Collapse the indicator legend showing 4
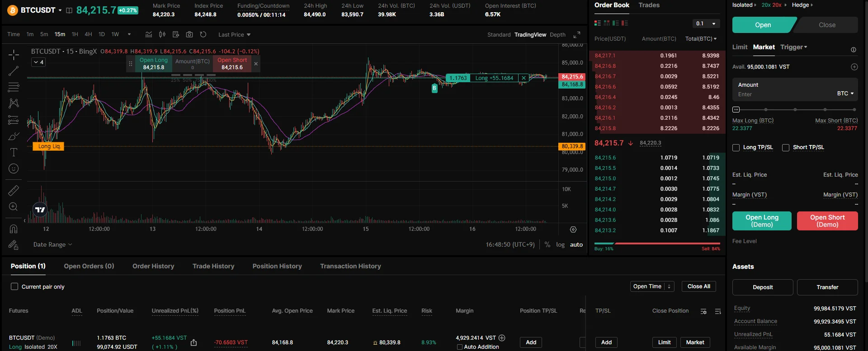 click(38, 62)
